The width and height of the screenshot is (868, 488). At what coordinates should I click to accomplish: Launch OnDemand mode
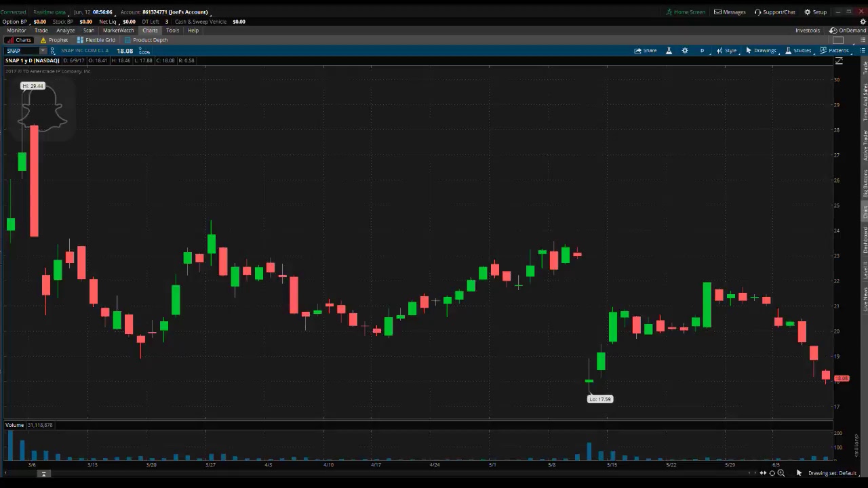click(848, 30)
